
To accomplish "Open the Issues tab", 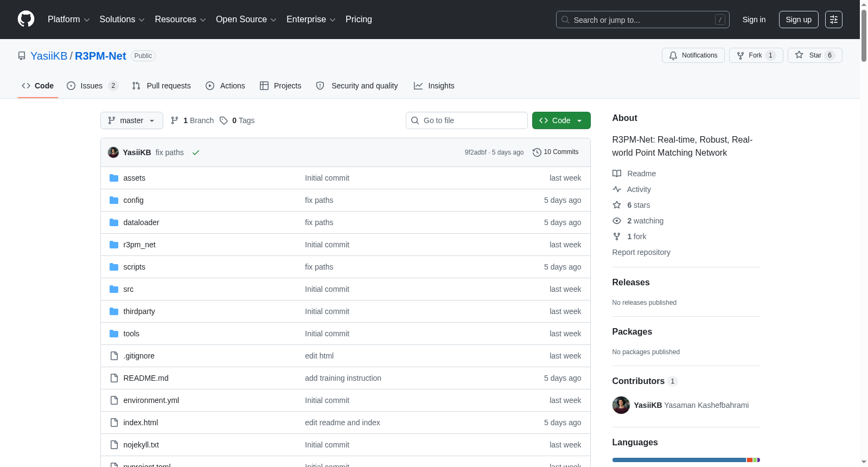I will tap(92, 86).
